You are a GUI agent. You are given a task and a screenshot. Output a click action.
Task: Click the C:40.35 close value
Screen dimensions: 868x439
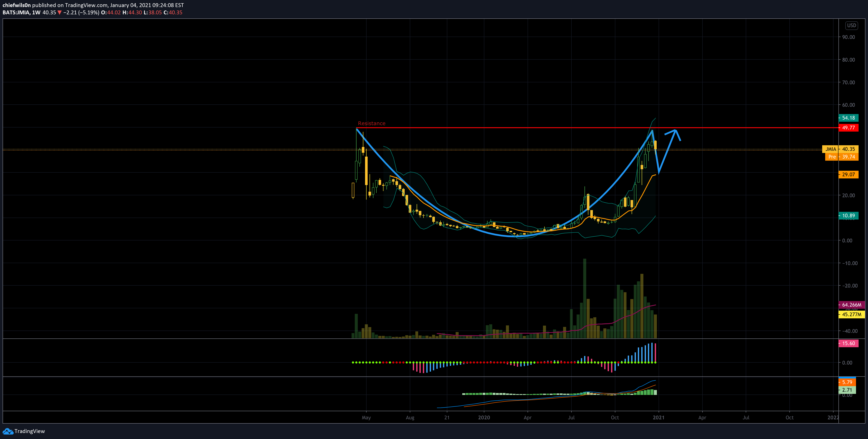(x=173, y=12)
